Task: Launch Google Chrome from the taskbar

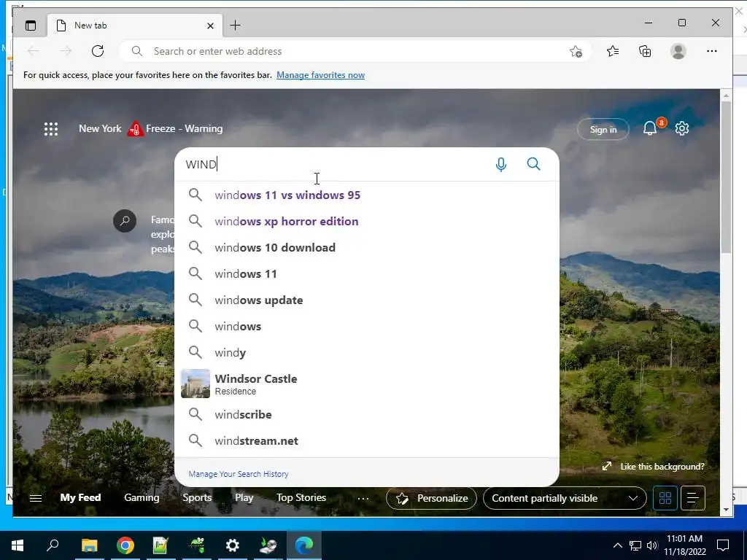Action: tap(125, 545)
